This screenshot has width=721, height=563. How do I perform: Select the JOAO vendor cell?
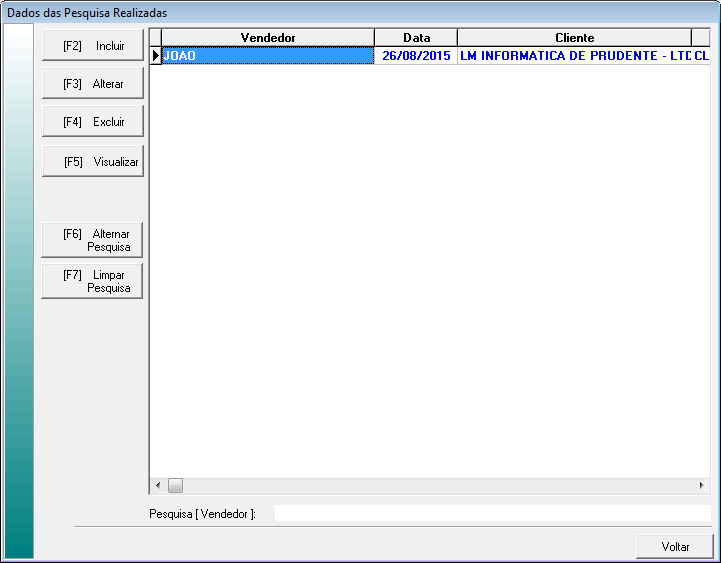coord(268,56)
